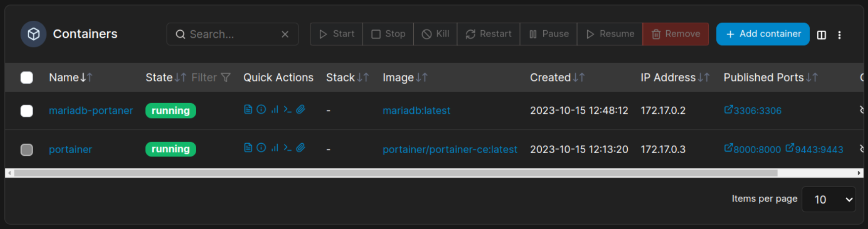Open published port 3306:3306 link
868x229 pixels.
pyautogui.click(x=753, y=111)
